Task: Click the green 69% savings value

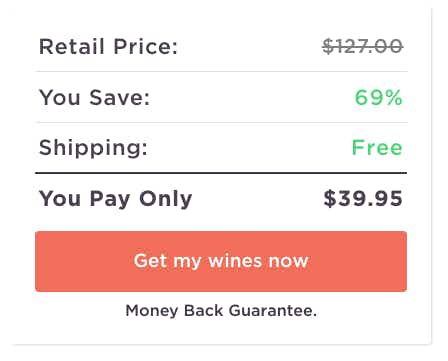Action: click(379, 98)
